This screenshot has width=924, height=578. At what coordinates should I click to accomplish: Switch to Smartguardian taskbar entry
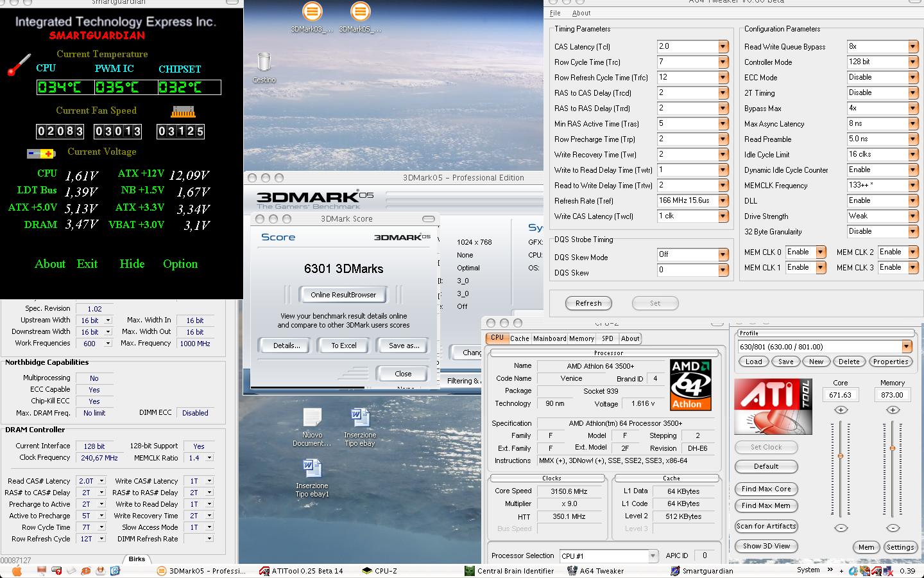[x=701, y=570]
